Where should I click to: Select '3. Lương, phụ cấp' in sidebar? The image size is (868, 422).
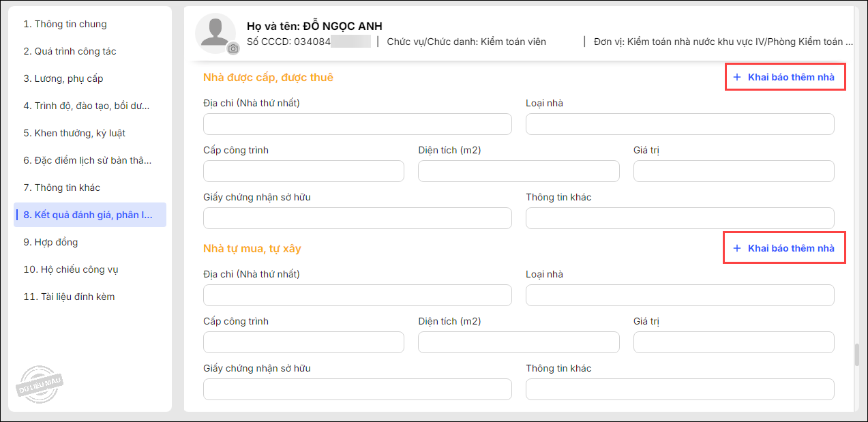[63, 78]
